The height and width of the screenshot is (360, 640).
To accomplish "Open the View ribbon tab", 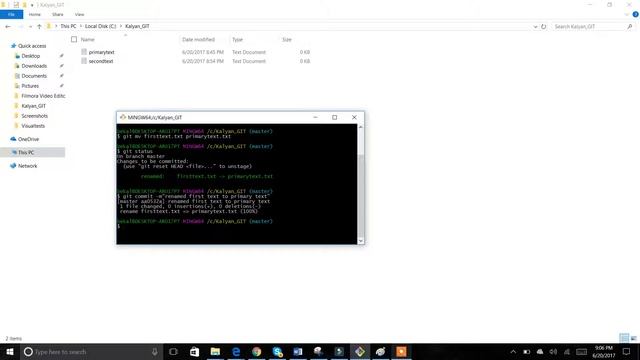I will click(x=79, y=14).
